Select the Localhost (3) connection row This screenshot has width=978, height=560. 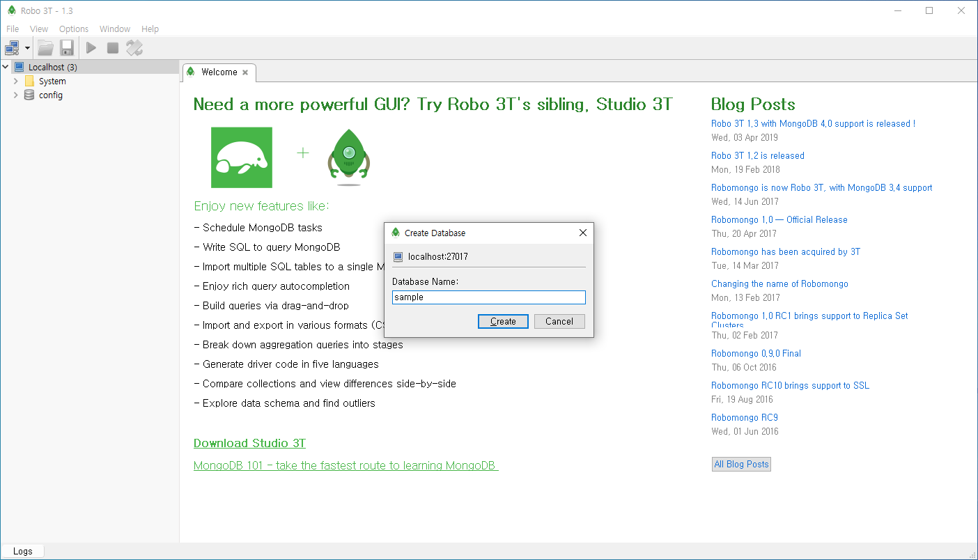pyautogui.click(x=90, y=68)
